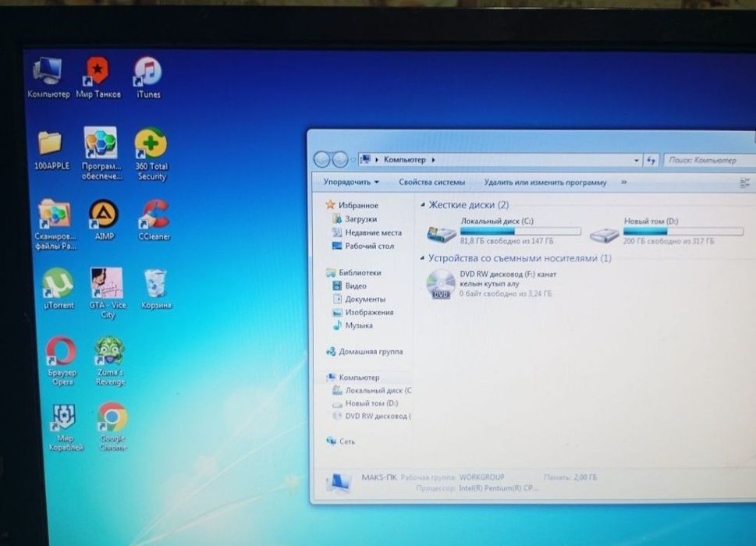Launch the AIMP player shortcut
756x546 pixels.
coord(104,220)
